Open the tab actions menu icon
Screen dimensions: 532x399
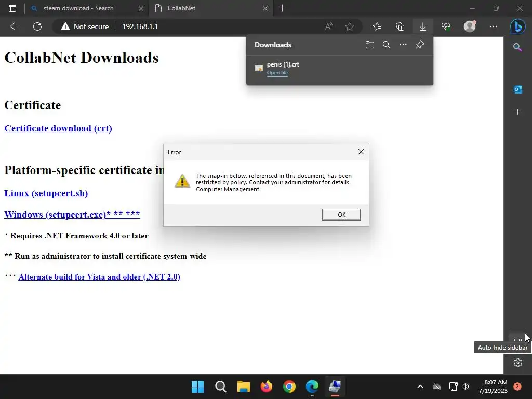pyautogui.click(x=12, y=8)
